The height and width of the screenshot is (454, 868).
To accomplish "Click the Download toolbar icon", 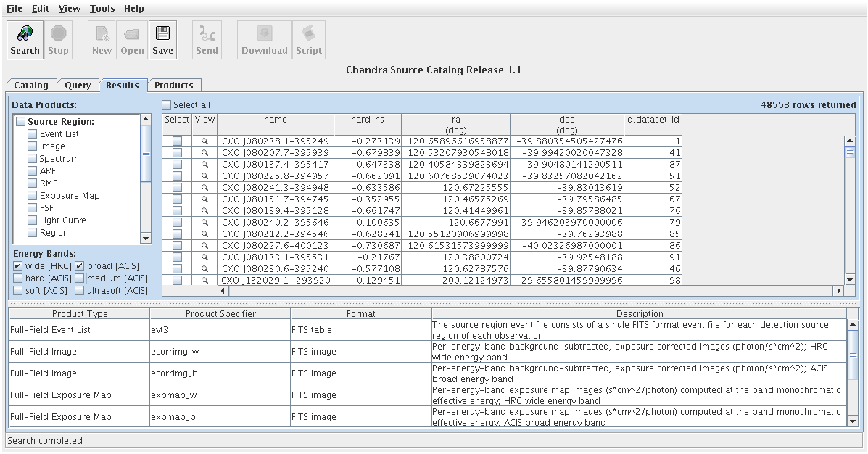I will click(x=264, y=34).
